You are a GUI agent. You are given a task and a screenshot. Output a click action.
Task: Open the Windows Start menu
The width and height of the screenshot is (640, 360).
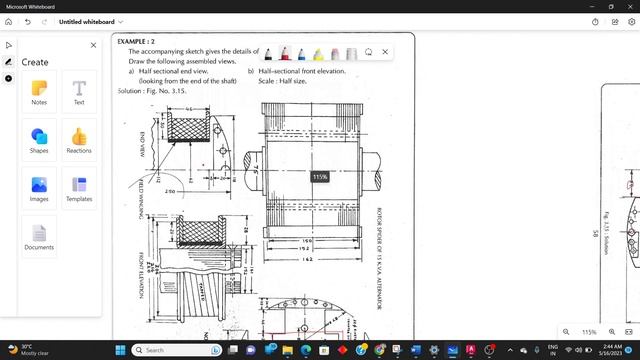[x=120, y=350]
